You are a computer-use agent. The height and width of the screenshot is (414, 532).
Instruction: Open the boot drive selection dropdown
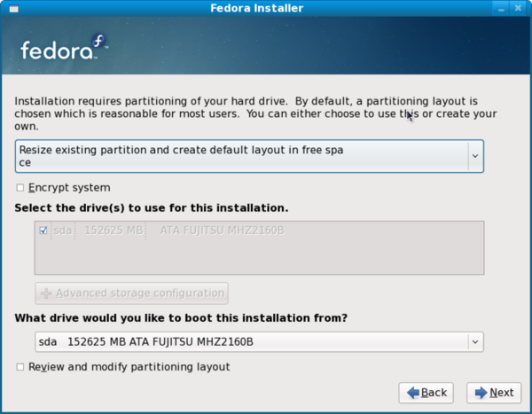pyautogui.click(x=259, y=341)
